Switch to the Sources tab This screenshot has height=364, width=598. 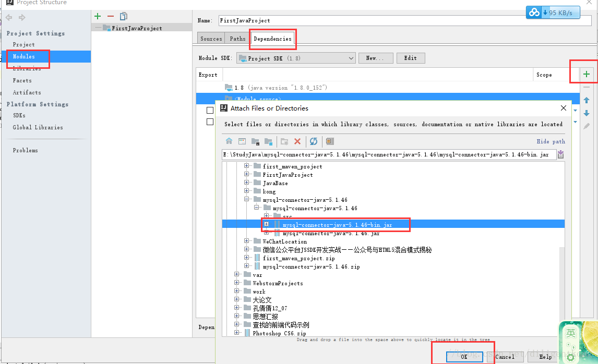tap(211, 39)
